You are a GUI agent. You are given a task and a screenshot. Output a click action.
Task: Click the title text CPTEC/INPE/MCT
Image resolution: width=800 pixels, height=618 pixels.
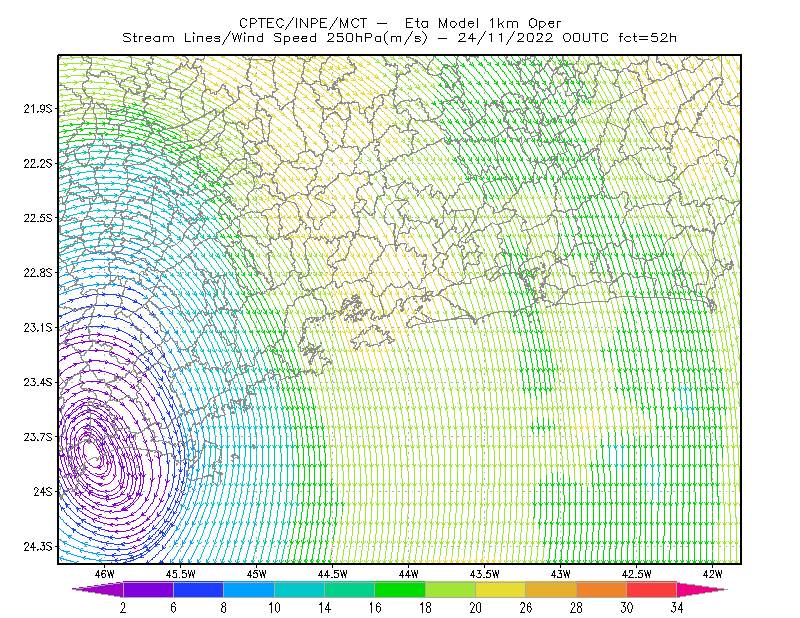pos(303,23)
